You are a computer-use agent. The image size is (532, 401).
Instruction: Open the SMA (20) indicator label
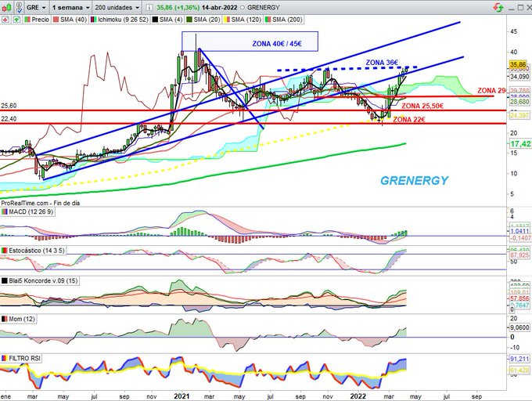pyautogui.click(x=203, y=20)
